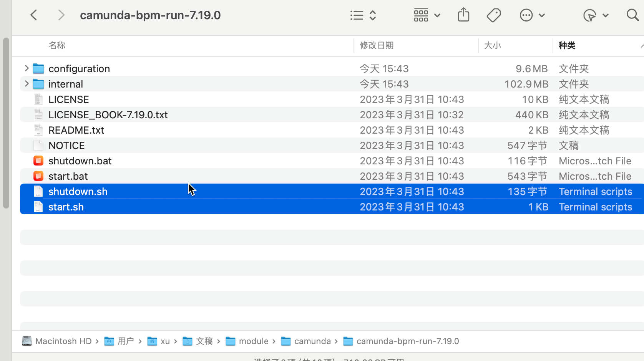644x361 pixels.
Task: Go to 文稿 folder in path bar
Action: click(198, 341)
